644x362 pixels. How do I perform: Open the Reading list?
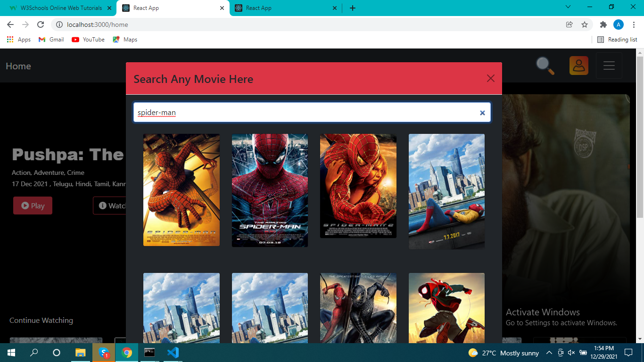click(x=617, y=40)
